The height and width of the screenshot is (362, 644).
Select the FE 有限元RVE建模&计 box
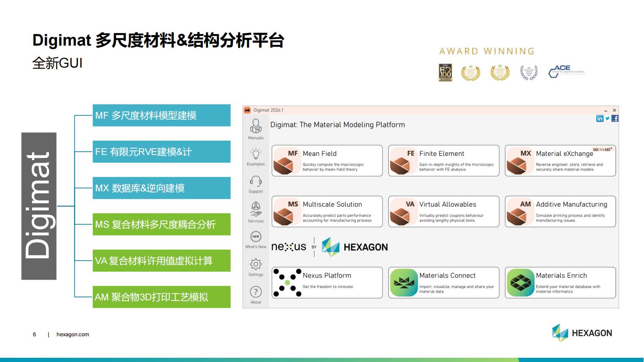[x=161, y=152]
